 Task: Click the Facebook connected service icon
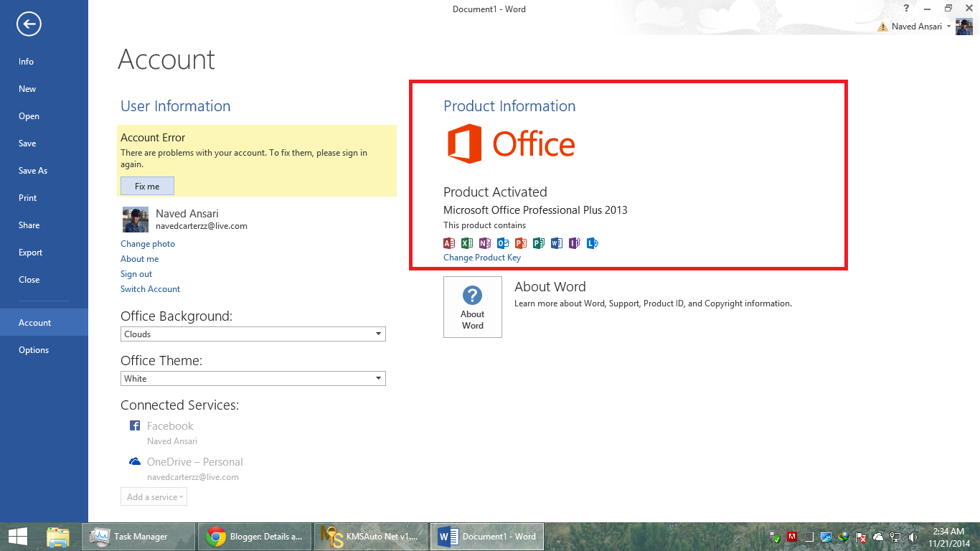click(134, 425)
